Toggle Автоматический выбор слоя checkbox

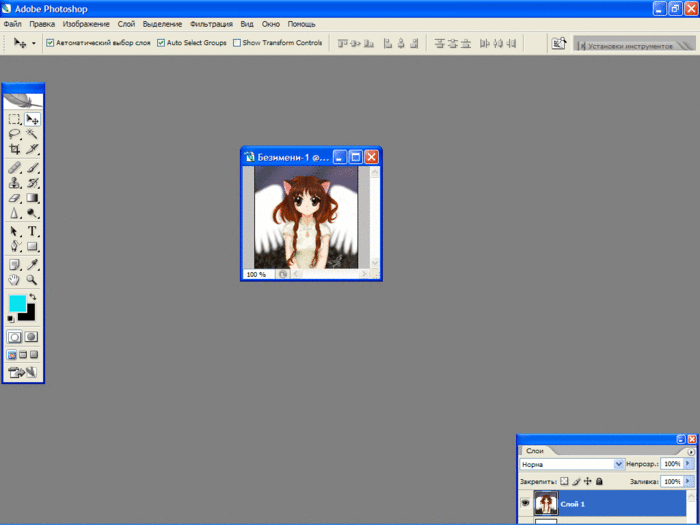click(50, 43)
